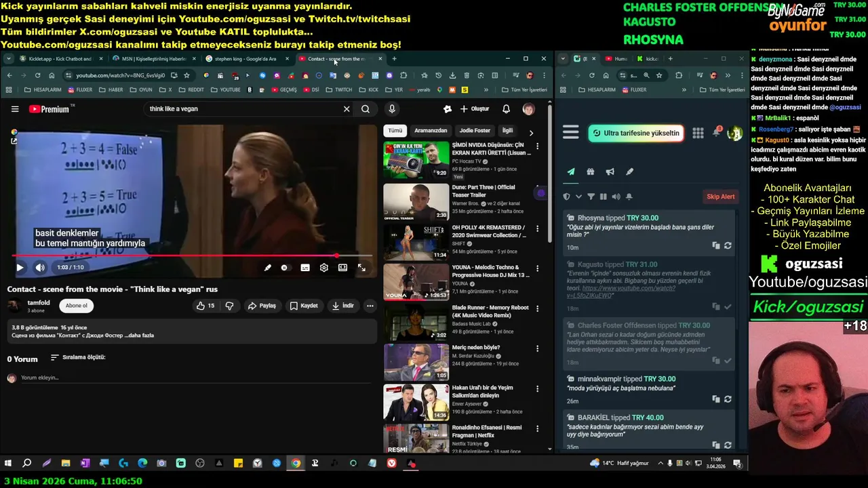Reload the YouTube page
The width and height of the screenshot is (868, 488).
point(37,75)
